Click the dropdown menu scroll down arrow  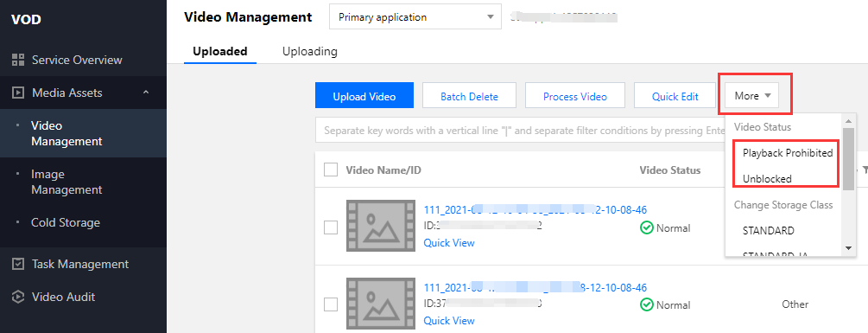pos(848,248)
